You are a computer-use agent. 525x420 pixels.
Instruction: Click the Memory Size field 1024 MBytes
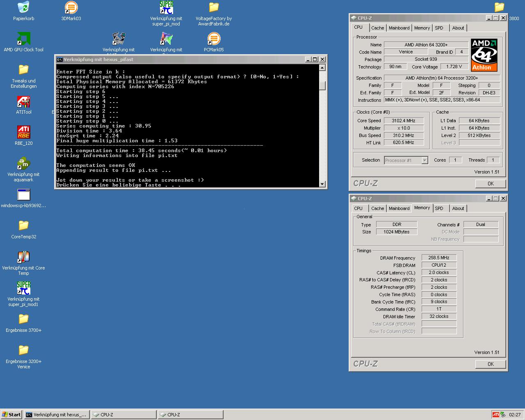(396, 232)
